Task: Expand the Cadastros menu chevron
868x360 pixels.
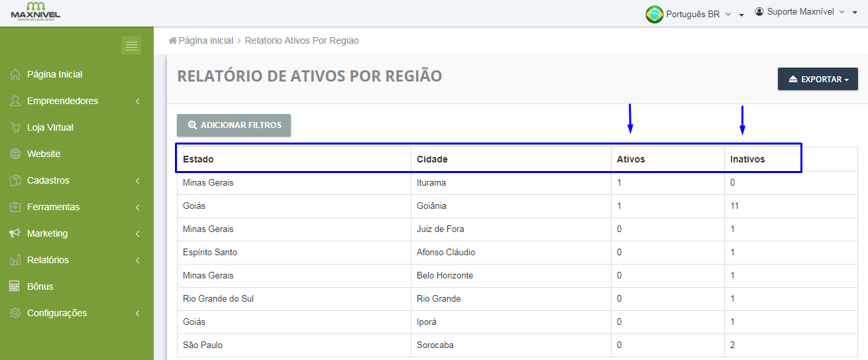Action: (137, 181)
